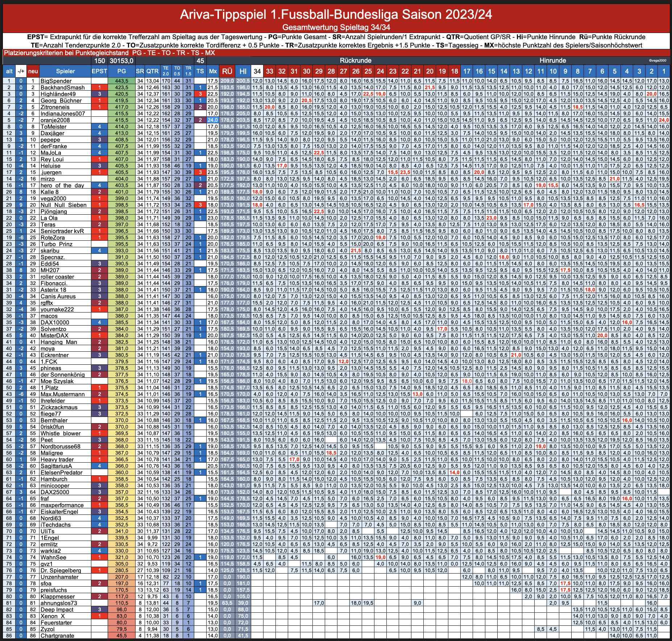The width and height of the screenshot is (672, 641).
Task: Select player name 'Moe Szyslak'
Action: point(57,381)
